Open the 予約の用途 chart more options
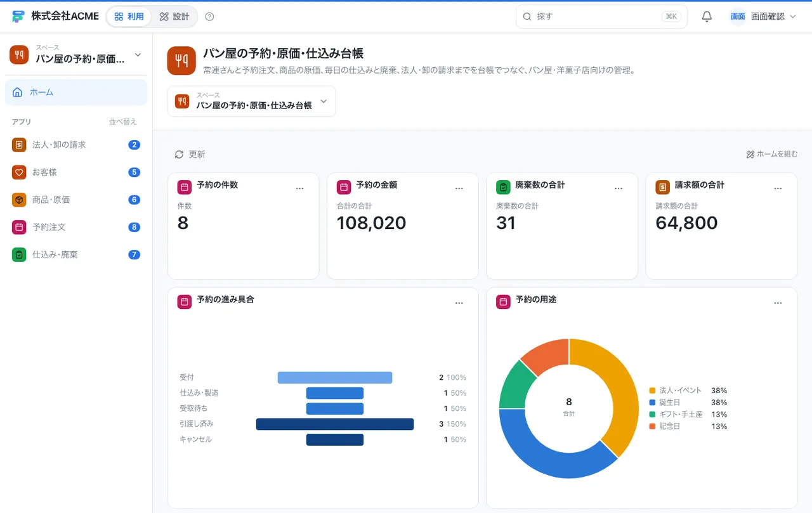The width and height of the screenshot is (812, 513). (x=778, y=303)
